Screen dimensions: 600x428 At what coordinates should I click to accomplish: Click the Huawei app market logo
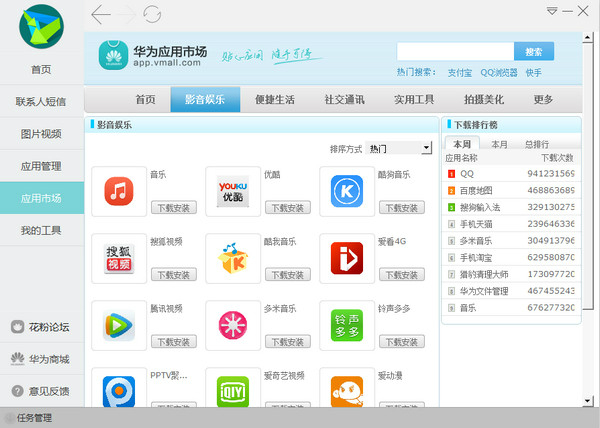click(113, 55)
